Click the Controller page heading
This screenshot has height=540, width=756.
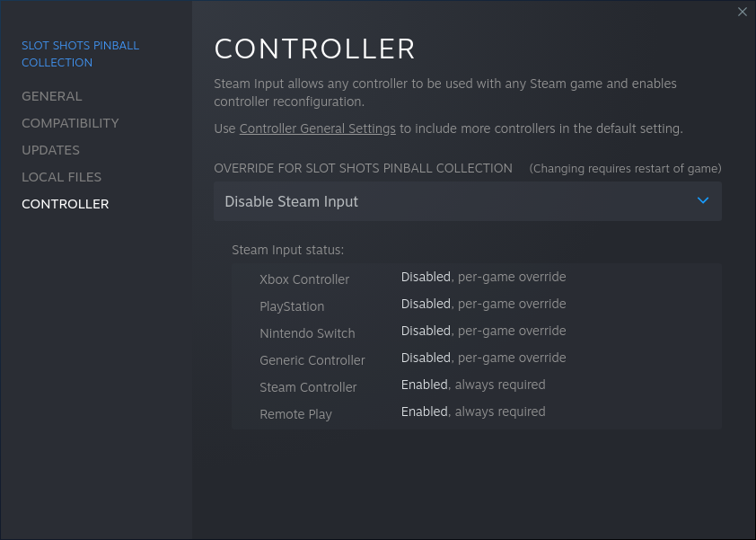(x=314, y=49)
